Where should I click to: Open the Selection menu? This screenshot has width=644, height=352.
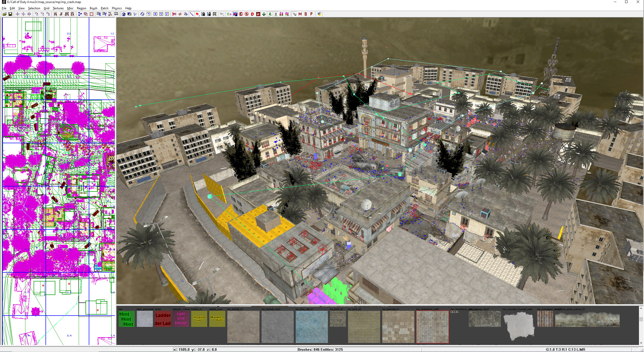coord(34,8)
